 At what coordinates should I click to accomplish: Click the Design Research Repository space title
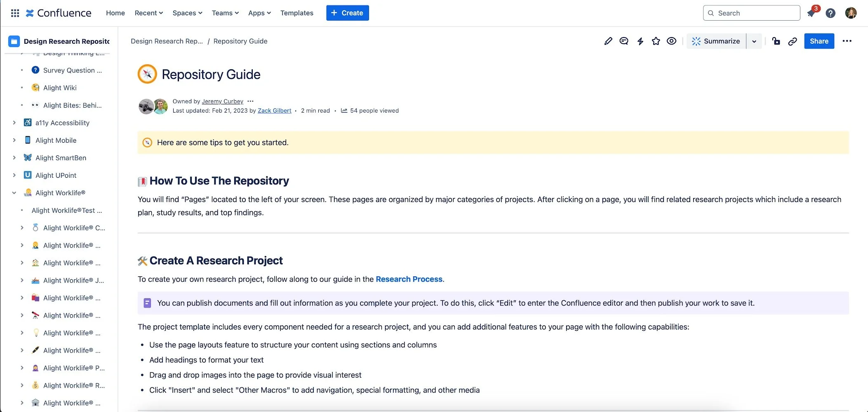[66, 41]
